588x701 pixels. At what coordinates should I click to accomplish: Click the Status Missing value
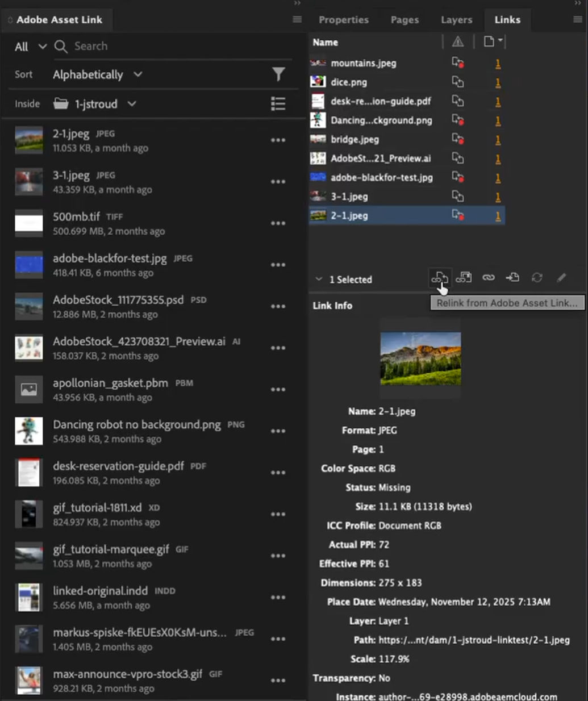[x=394, y=487]
